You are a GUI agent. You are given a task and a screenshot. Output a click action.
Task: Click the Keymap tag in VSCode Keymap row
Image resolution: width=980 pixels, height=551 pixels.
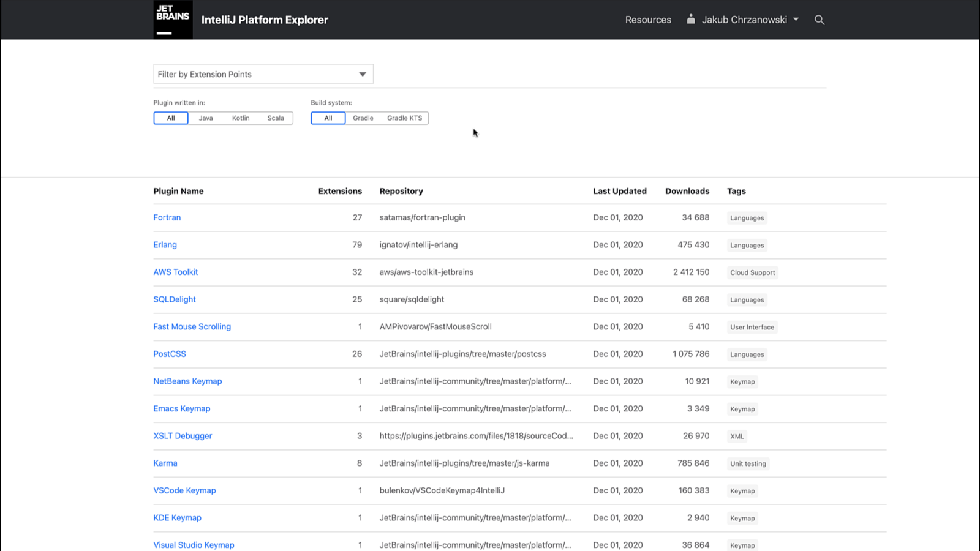pyautogui.click(x=742, y=491)
